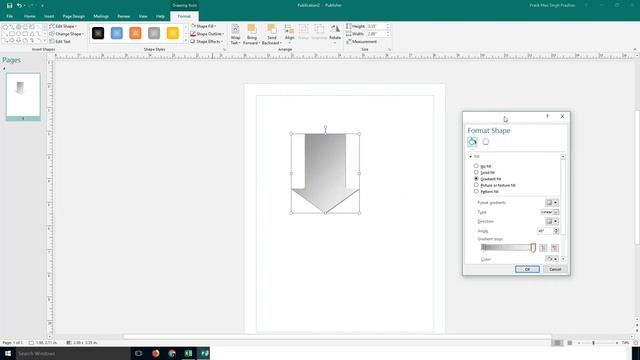Viewport: 640px width, 360px height.
Task: Click the remove gradient stop icon
Action: pyautogui.click(x=555, y=248)
